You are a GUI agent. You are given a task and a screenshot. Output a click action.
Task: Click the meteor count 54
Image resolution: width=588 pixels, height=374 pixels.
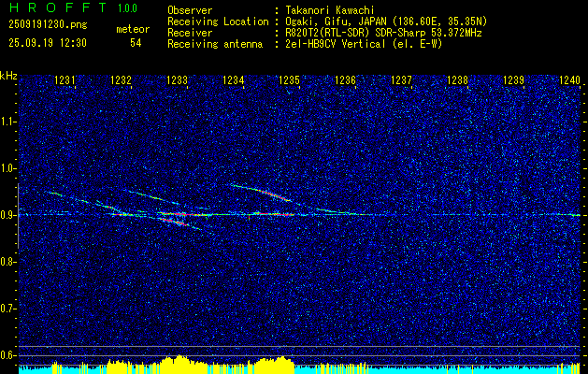pyautogui.click(x=136, y=43)
